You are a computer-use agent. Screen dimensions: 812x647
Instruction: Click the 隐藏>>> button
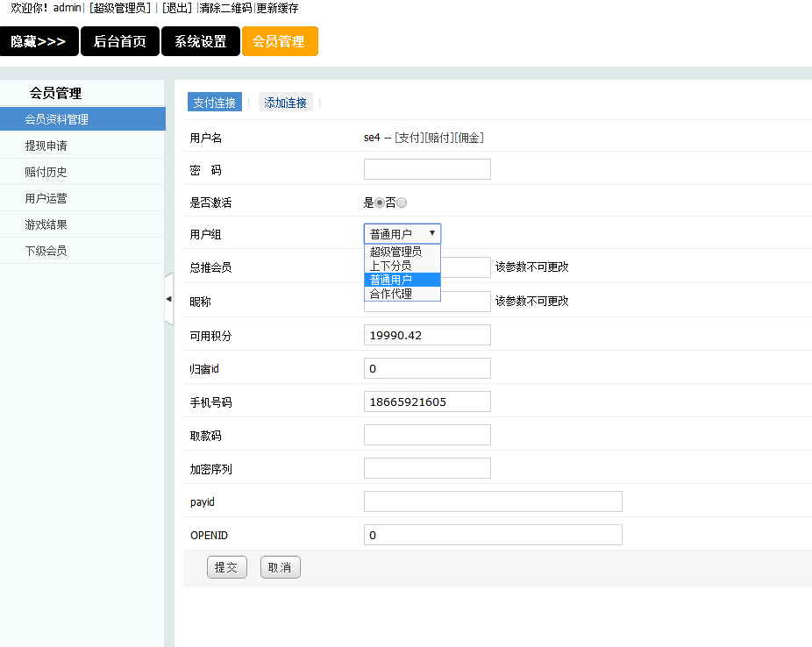pyautogui.click(x=39, y=40)
